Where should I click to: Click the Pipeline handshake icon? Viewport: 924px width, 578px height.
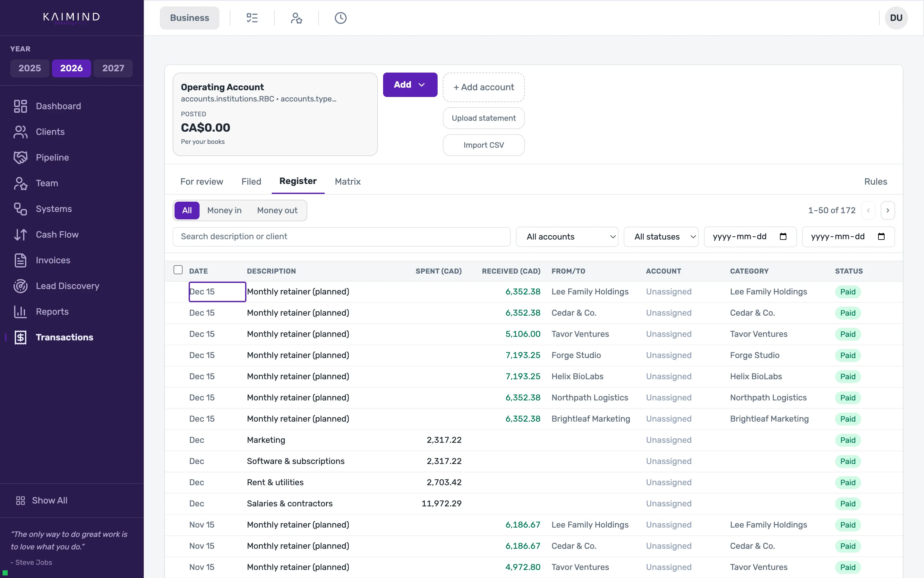[x=20, y=157]
